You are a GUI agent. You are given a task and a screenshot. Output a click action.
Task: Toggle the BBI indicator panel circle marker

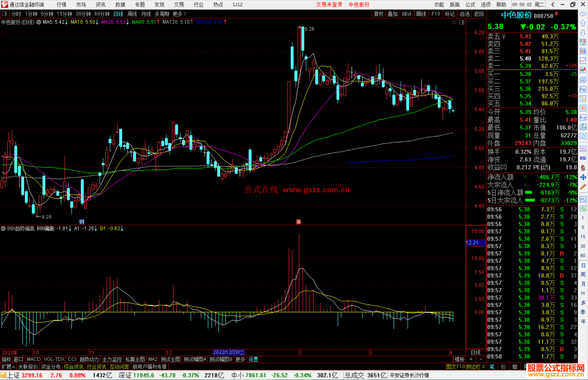[3, 229]
